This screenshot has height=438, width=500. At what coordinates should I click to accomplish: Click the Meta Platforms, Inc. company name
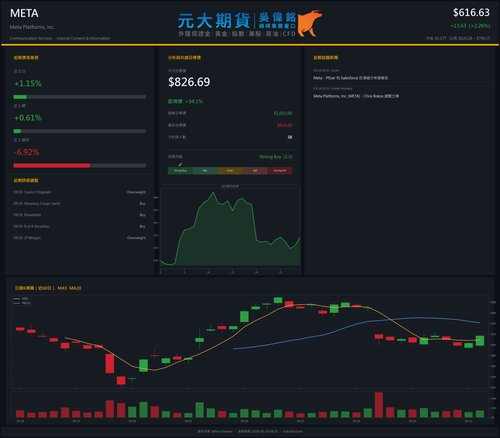(x=32, y=27)
